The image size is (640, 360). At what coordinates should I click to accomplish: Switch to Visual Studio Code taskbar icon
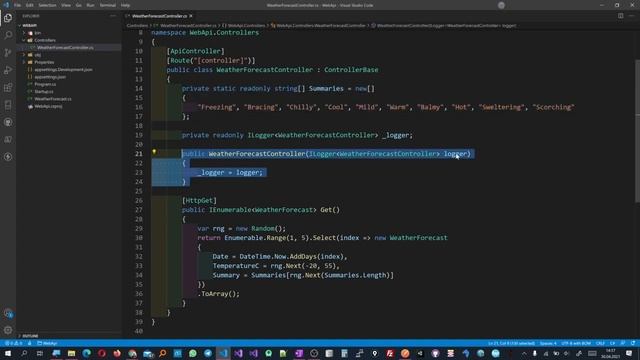[223, 353]
